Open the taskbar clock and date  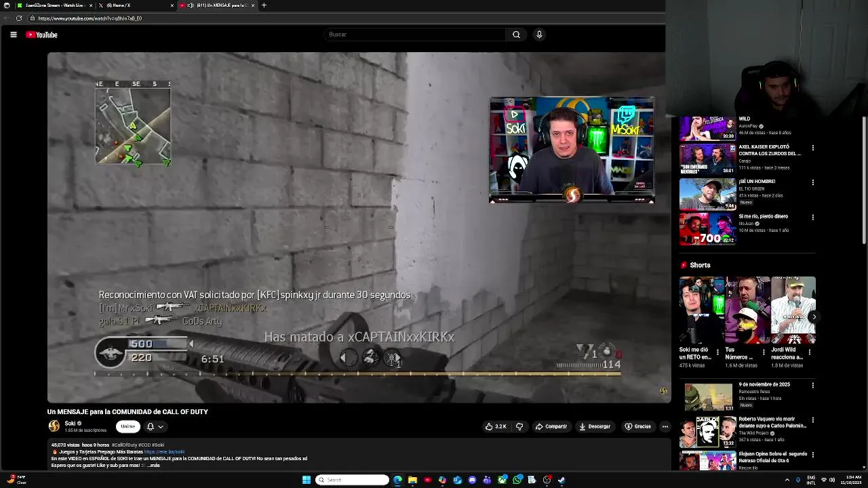click(850, 480)
